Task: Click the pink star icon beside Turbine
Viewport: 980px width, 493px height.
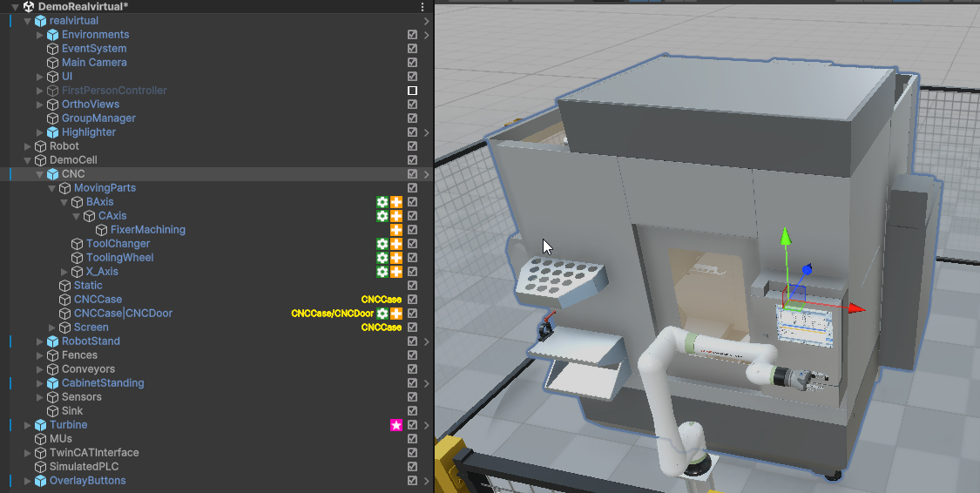Action: point(395,425)
